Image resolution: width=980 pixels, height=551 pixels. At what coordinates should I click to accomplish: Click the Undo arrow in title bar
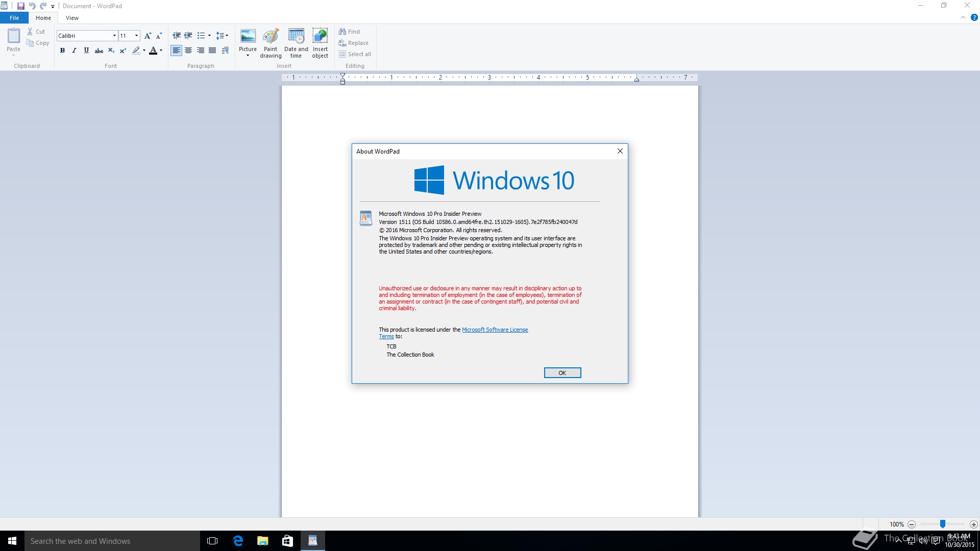tap(32, 6)
